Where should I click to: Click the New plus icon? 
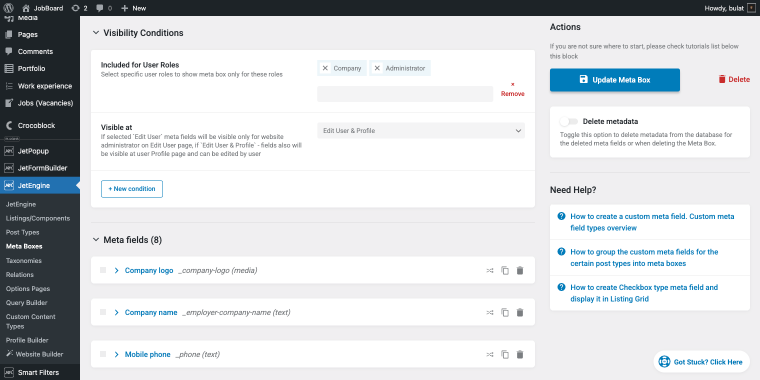[x=125, y=8]
